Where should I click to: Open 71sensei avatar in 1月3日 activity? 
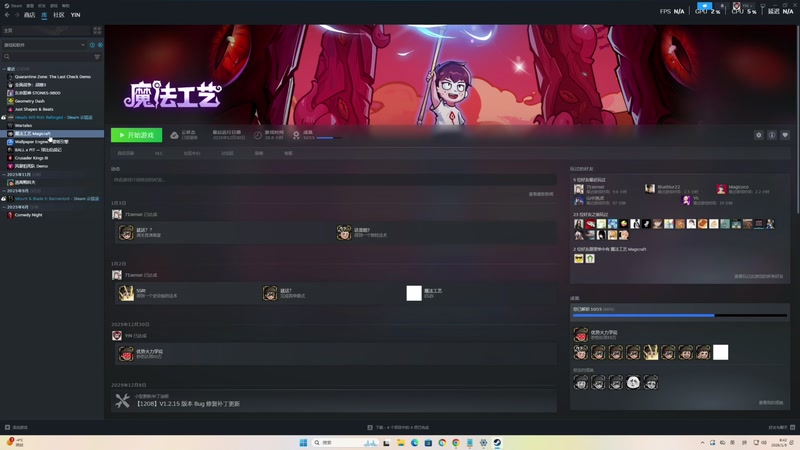[117, 214]
